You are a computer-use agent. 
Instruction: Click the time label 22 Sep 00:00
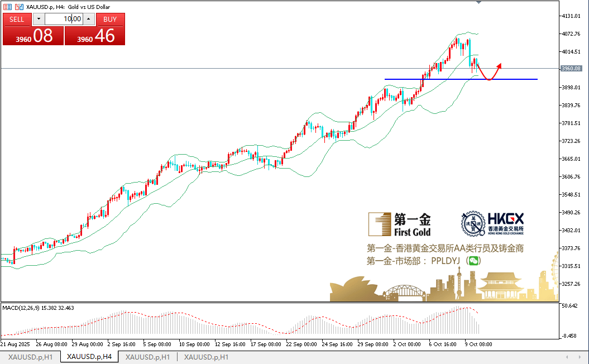coord(301,344)
